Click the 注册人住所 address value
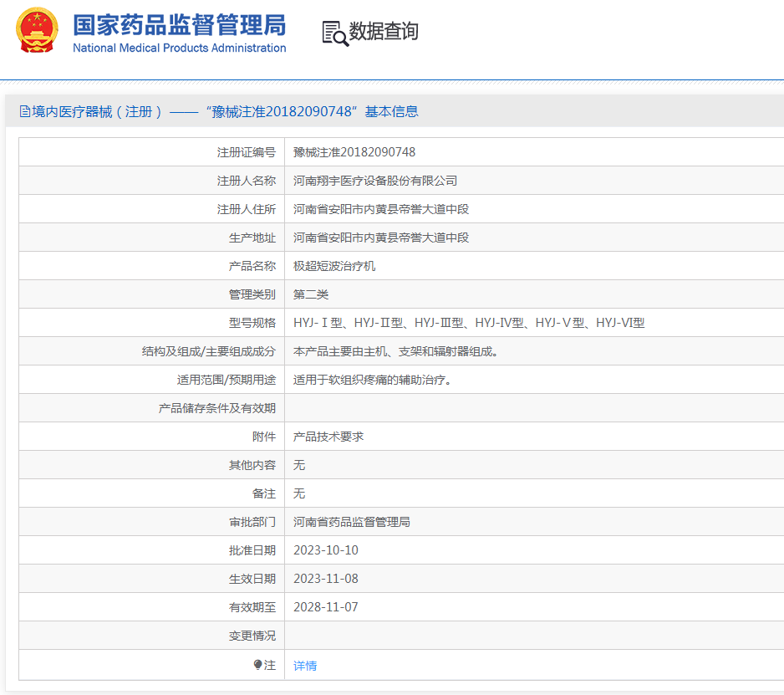Screen dimensions: 784x695 [x=381, y=209]
